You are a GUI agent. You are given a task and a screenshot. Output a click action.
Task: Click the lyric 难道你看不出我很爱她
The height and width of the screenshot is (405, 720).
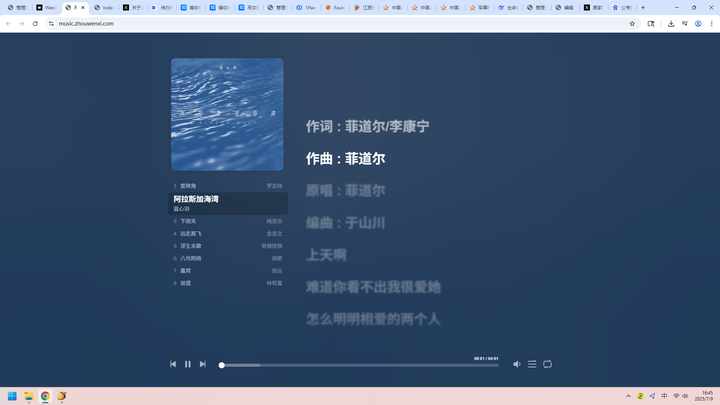tap(373, 287)
